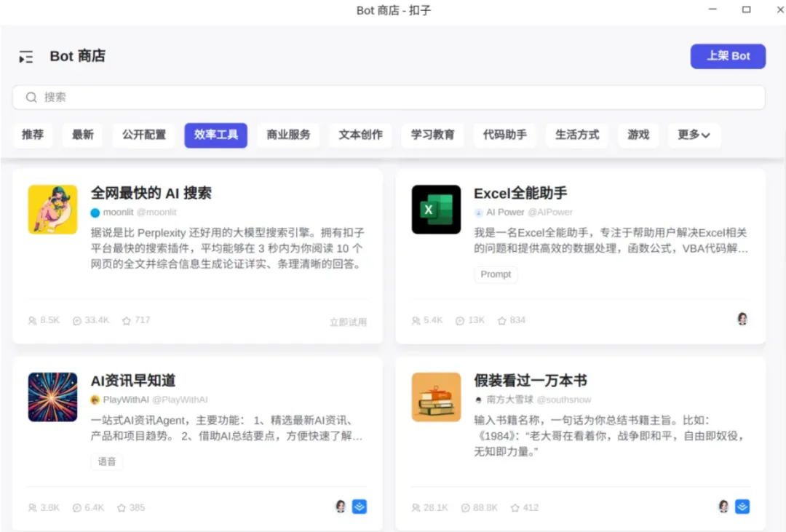The height and width of the screenshot is (532, 786).
Task: Select the 生活方式 category tab
Action: 577,135
